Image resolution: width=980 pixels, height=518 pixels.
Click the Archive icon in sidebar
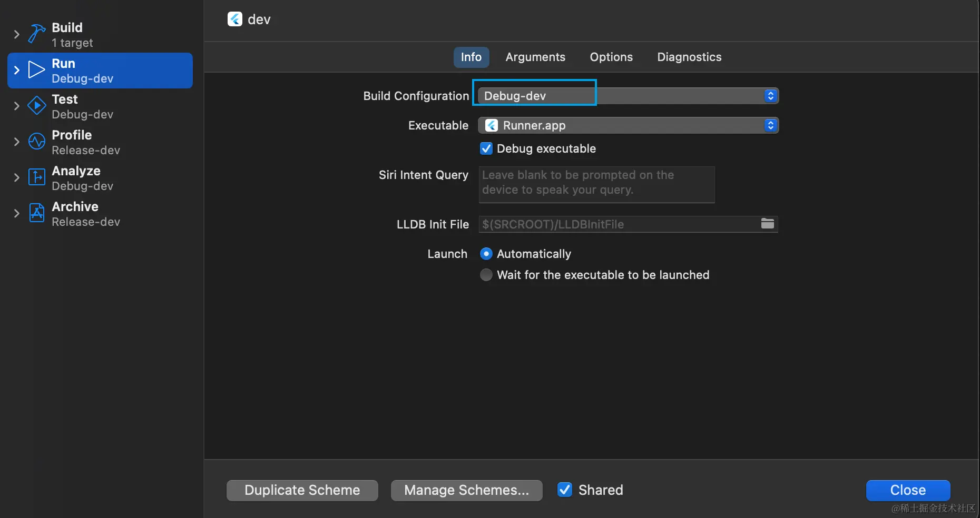(x=36, y=213)
